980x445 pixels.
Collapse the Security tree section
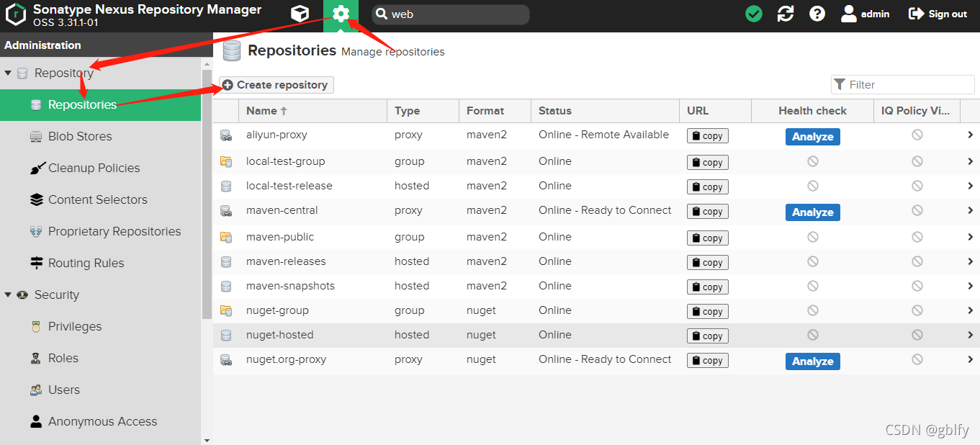pyautogui.click(x=8, y=295)
